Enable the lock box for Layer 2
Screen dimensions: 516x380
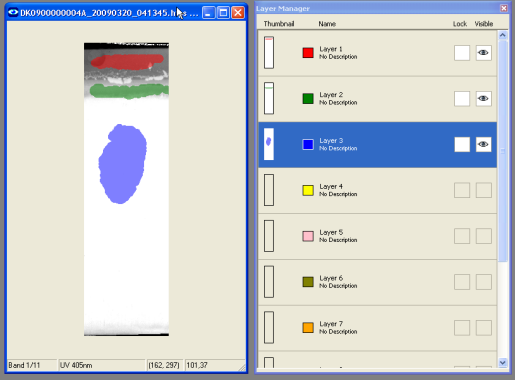tap(462, 99)
